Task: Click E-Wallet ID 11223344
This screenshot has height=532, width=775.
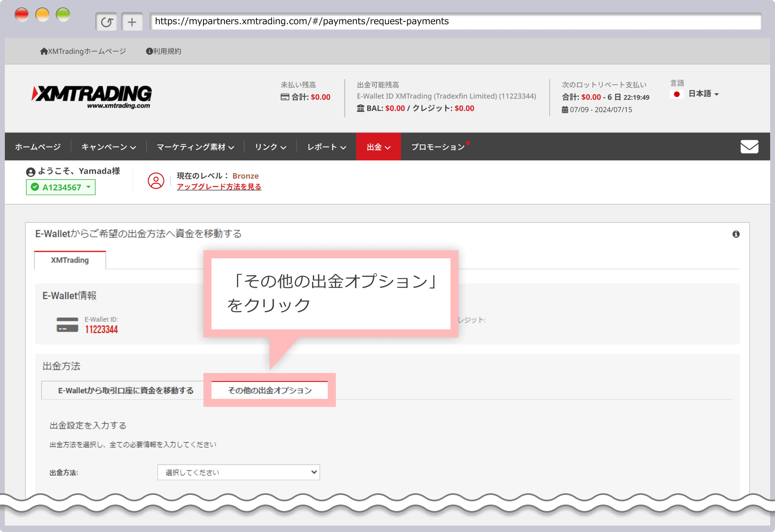Action: coord(101,329)
